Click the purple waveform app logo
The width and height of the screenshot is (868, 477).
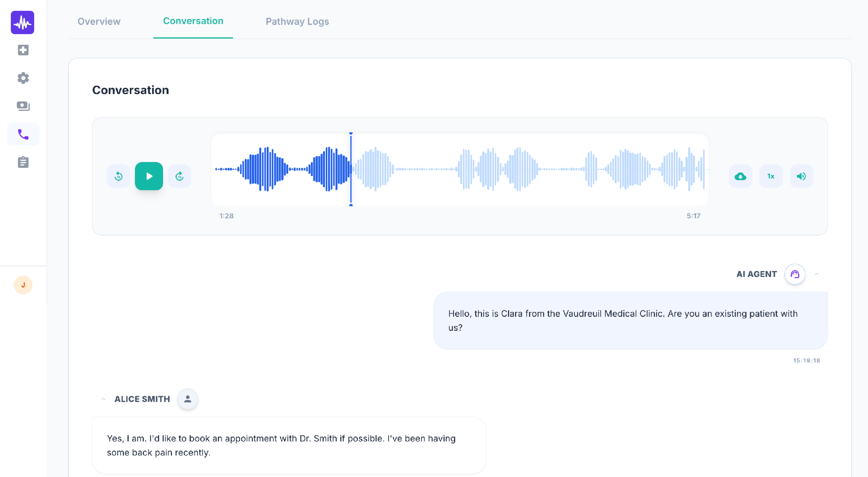pos(23,23)
